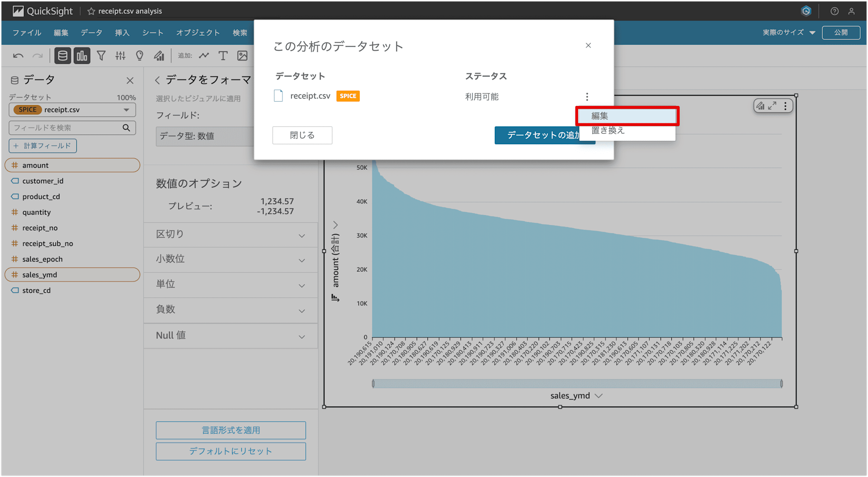Click the hexagon assistant icon in header
The width and height of the screenshot is (868, 477).
click(806, 11)
